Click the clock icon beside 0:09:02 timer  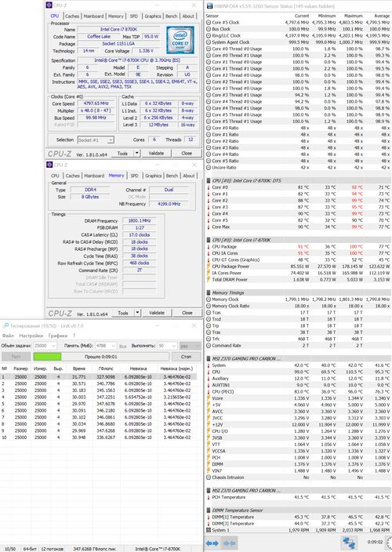point(389,542)
